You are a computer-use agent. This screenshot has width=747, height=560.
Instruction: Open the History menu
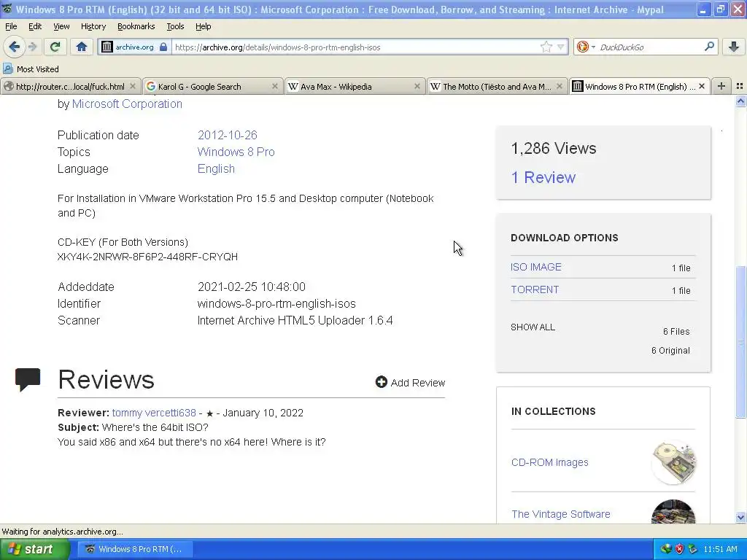tap(93, 26)
